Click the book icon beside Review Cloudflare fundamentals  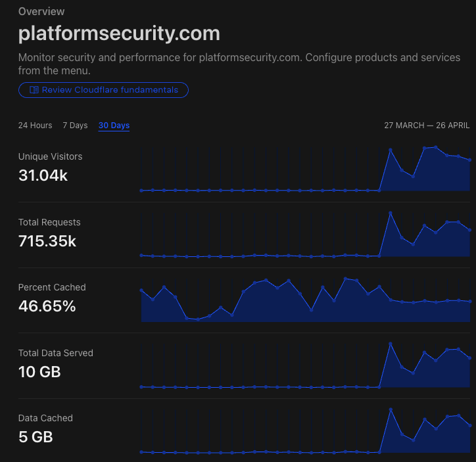pos(34,90)
